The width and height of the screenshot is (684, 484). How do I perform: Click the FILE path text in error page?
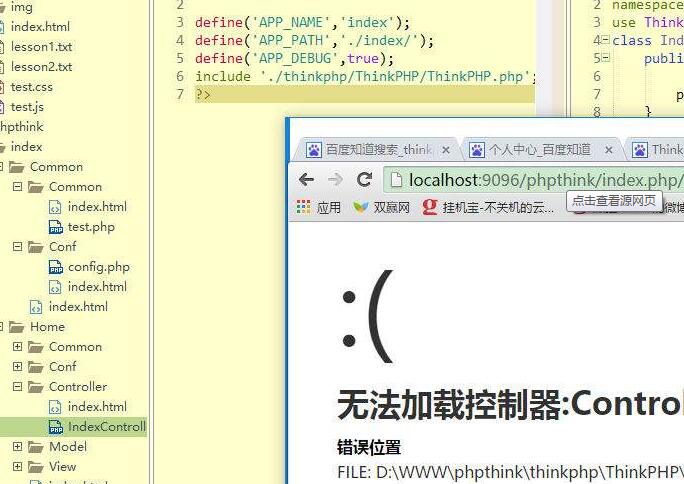click(510, 473)
